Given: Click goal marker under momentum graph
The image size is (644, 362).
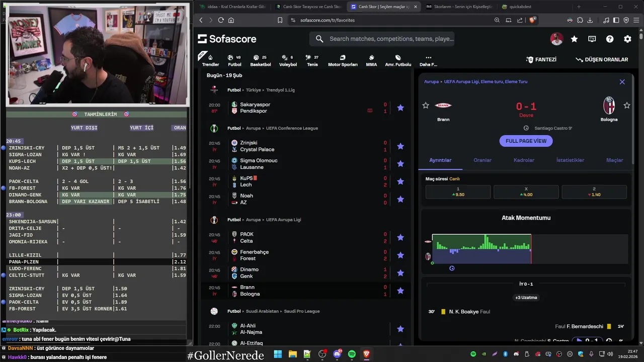Looking at the screenshot, I should [452, 268].
